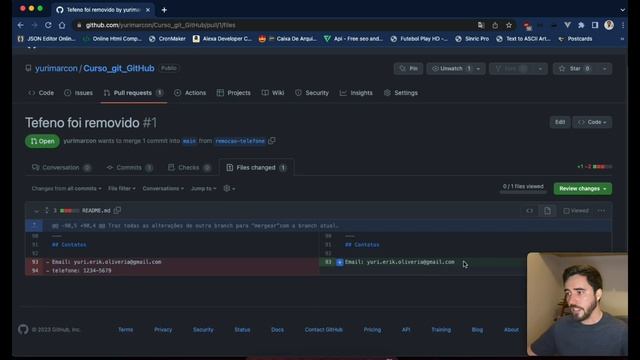Open the Jump to dropdown
The width and height of the screenshot is (640, 360).
coord(203,189)
